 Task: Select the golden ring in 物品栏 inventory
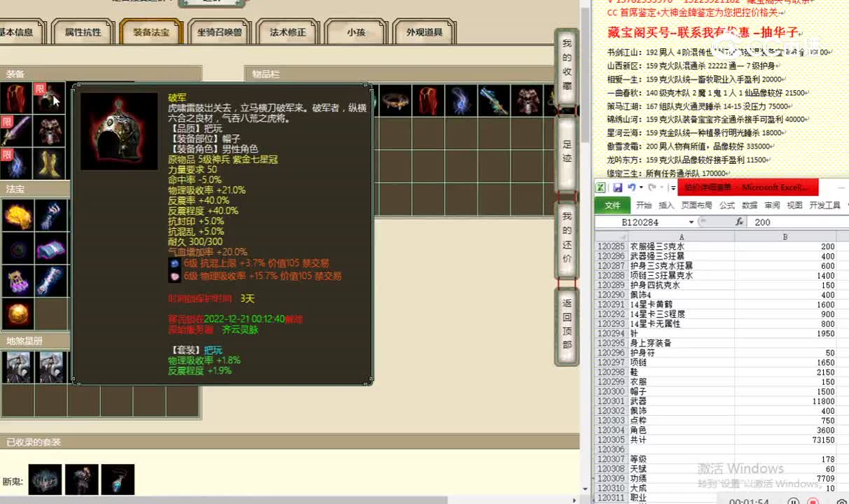(394, 101)
